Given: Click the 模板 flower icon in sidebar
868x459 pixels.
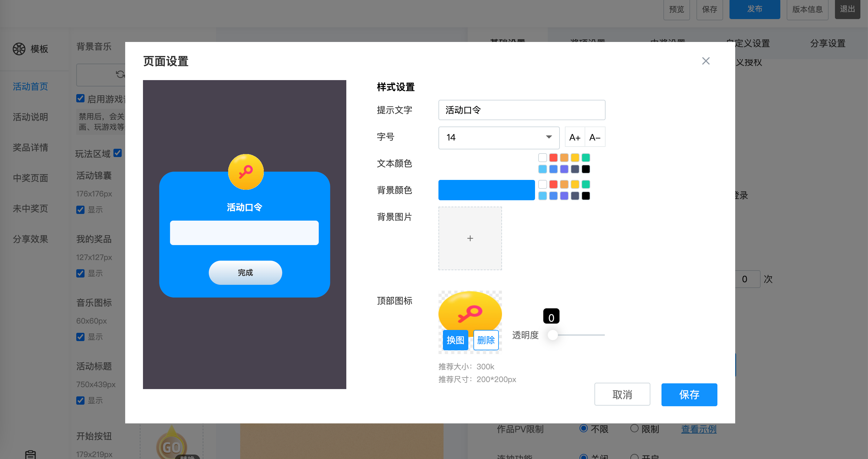Looking at the screenshot, I should pos(19,49).
